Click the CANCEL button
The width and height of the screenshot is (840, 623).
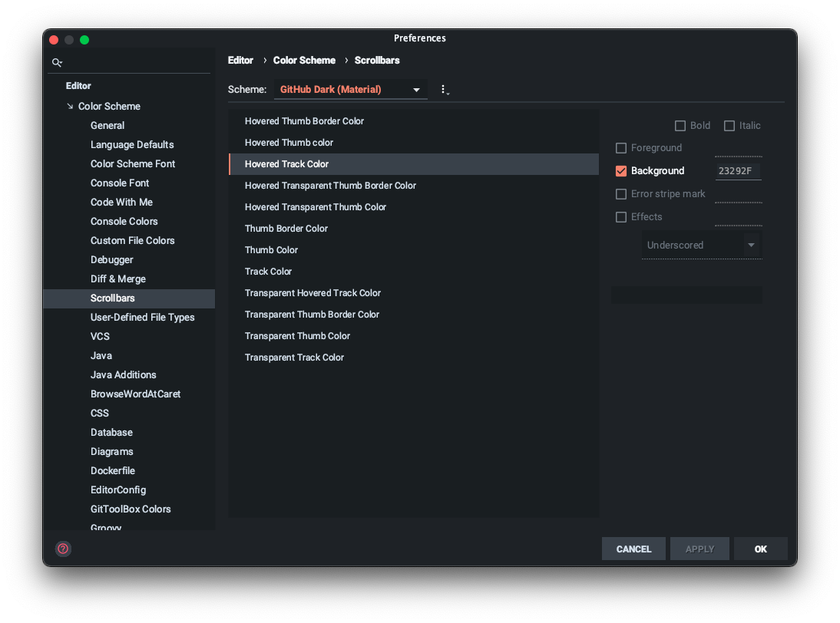(x=633, y=549)
